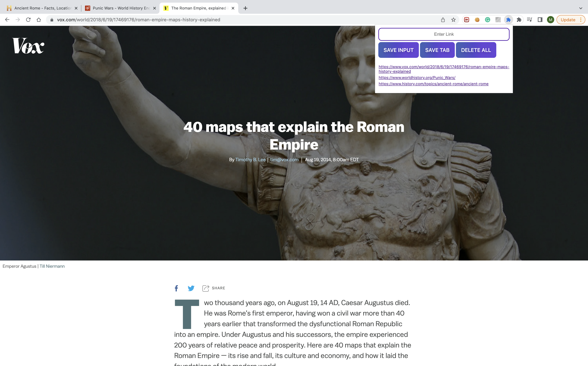
Task: Click the browser back arrow
Action: click(x=7, y=20)
